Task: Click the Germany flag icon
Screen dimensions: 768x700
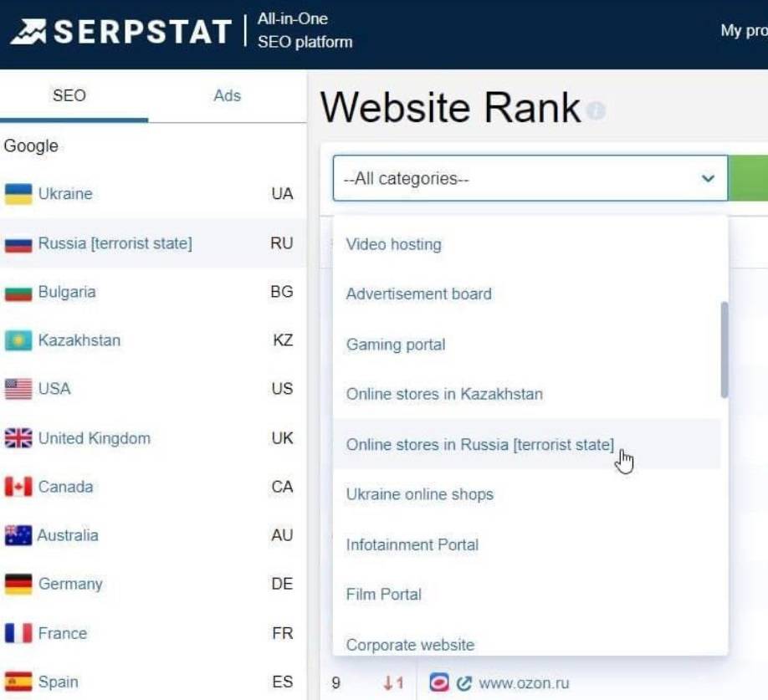Action: tap(18, 584)
